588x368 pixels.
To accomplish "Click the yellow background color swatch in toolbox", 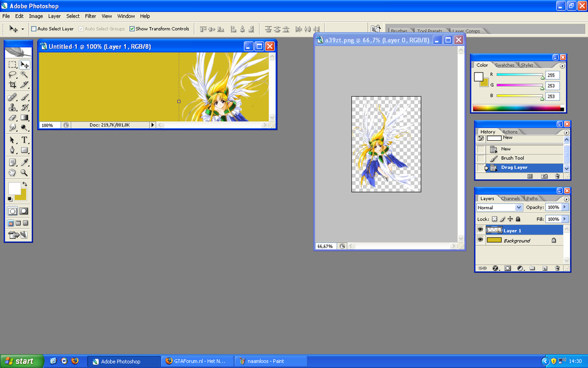I will [x=21, y=194].
